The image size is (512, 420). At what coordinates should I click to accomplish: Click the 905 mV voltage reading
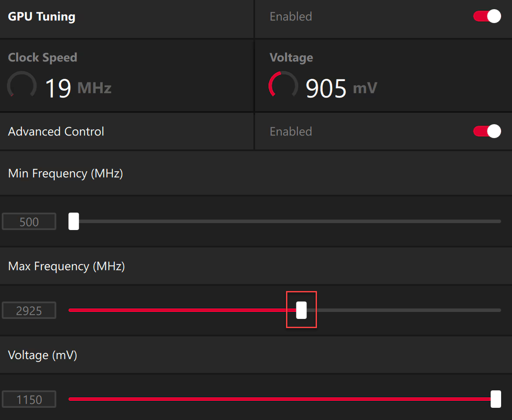(340, 88)
